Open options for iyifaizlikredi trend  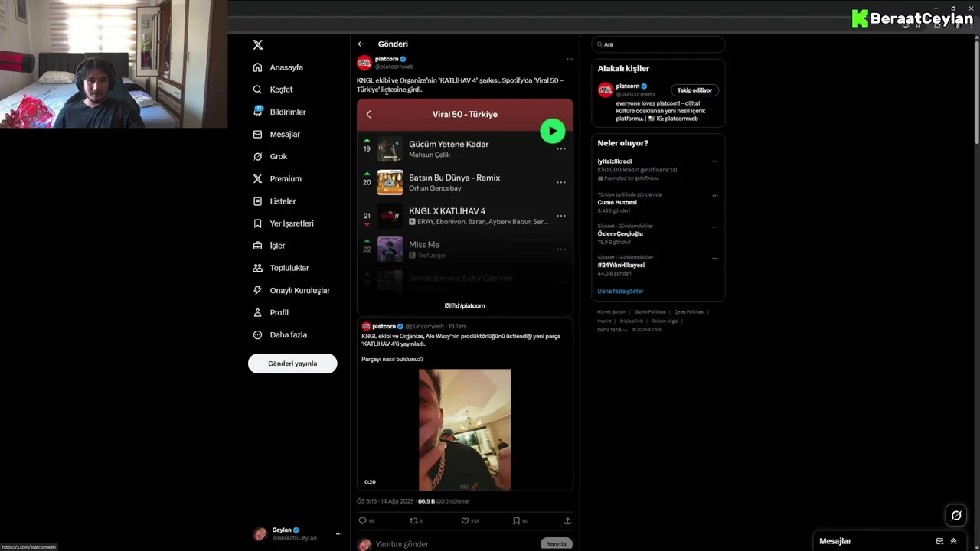tap(715, 161)
